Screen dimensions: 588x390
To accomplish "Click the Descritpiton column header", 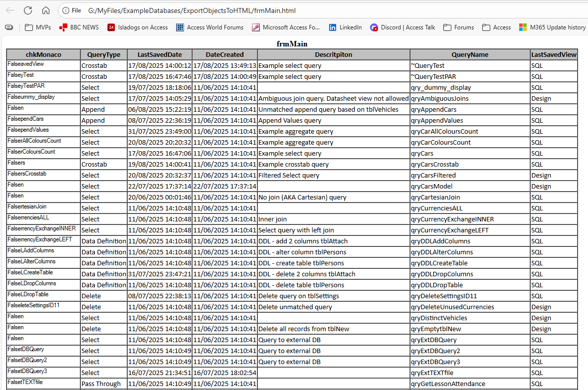I will point(334,54).
